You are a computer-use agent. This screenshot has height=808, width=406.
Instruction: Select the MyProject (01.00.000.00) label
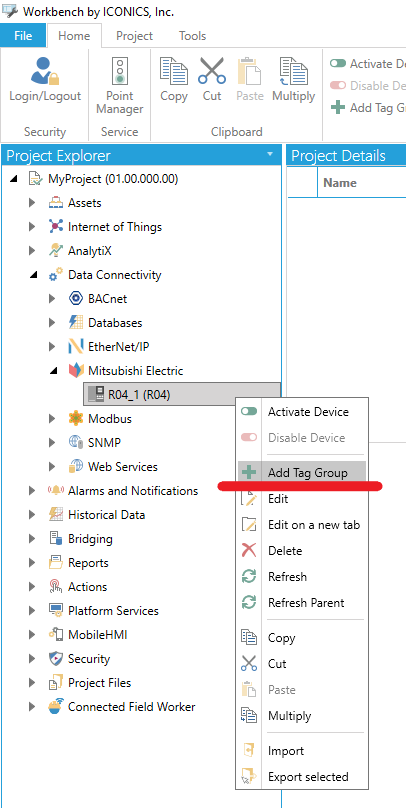click(x=113, y=179)
